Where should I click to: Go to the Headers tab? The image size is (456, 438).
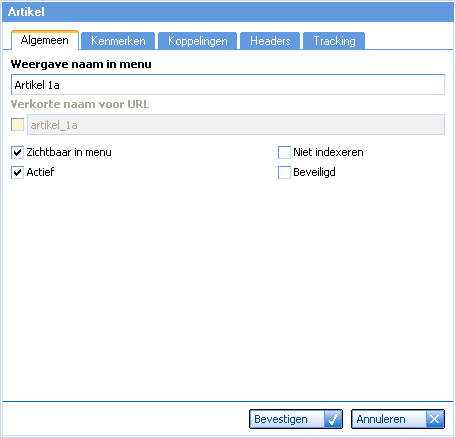coord(270,41)
